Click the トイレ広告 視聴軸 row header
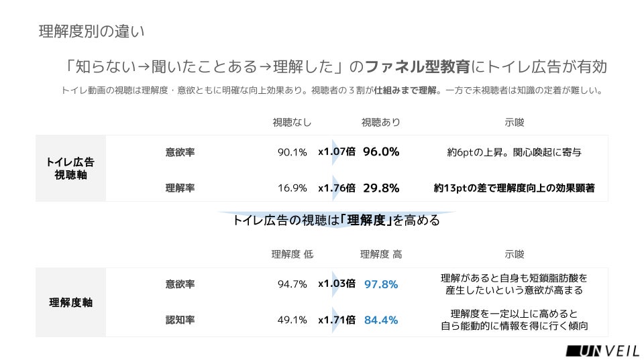The height and width of the screenshot is (362, 644). (70, 168)
